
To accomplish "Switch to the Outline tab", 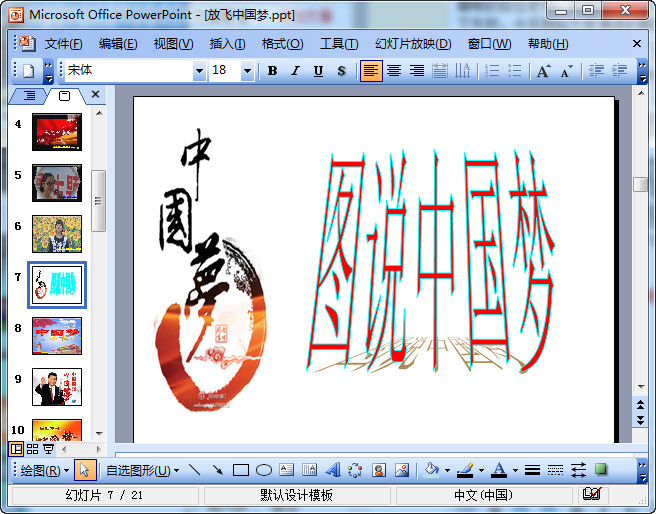I will pos(29,96).
